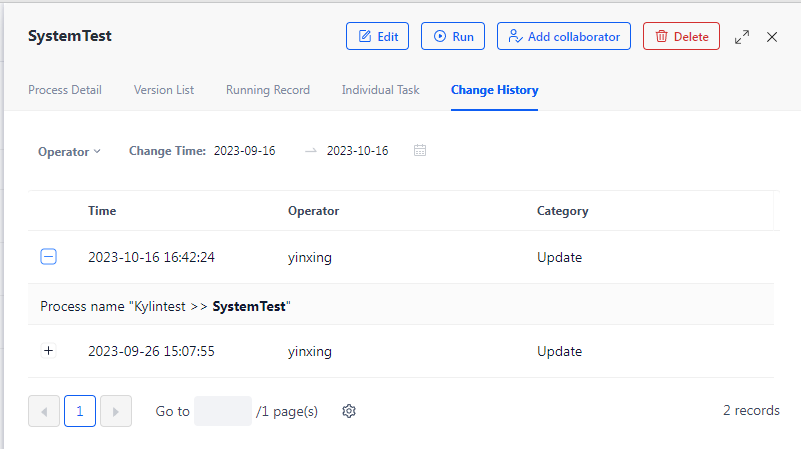Click the end date 2023-10-16 field
The width and height of the screenshot is (801, 449).
click(357, 151)
